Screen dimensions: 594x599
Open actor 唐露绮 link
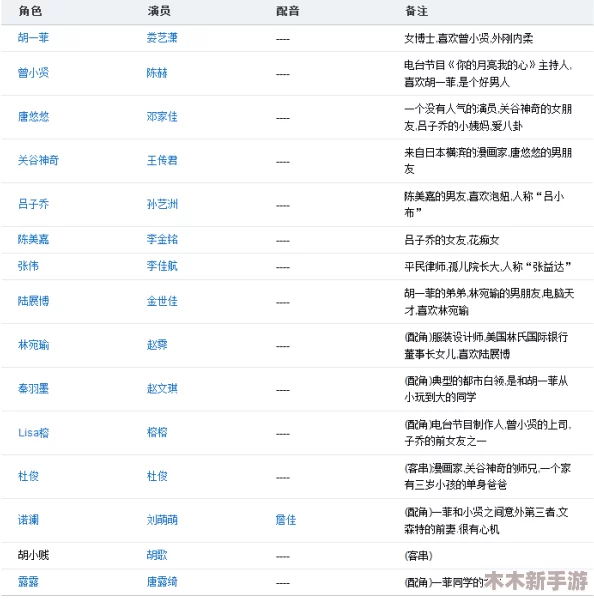162,582
